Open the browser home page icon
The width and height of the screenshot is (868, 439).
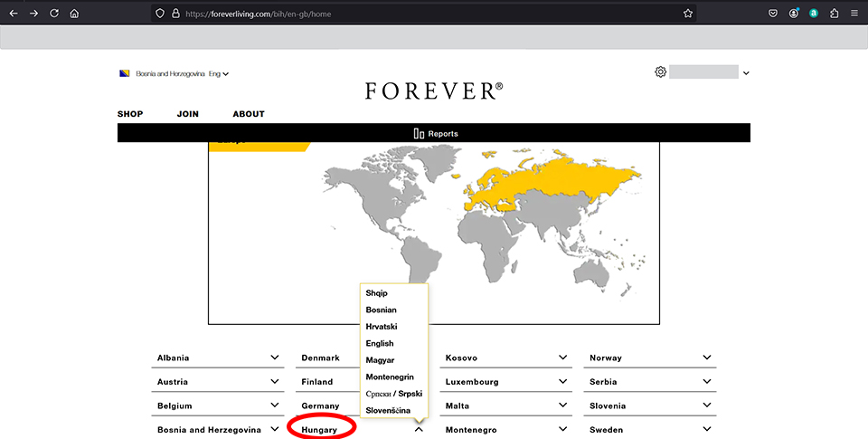click(74, 14)
